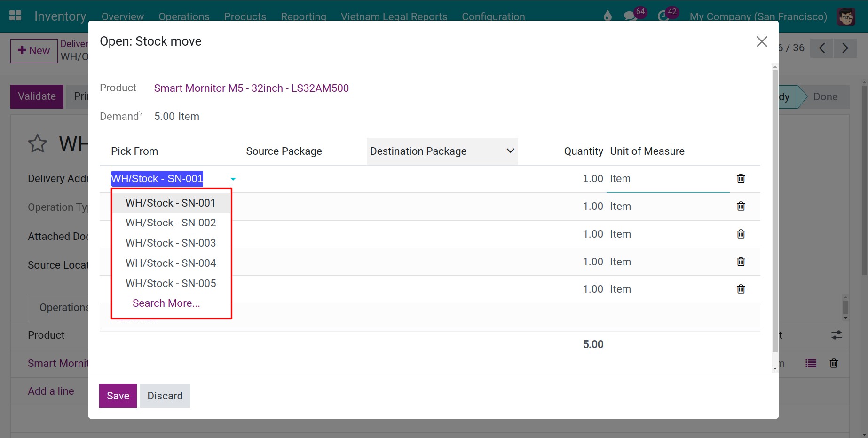Image resolution: width=868 pixels, height=438 pixels.
Task: Close the Stock move dialog
Action: tap(762, 41)
